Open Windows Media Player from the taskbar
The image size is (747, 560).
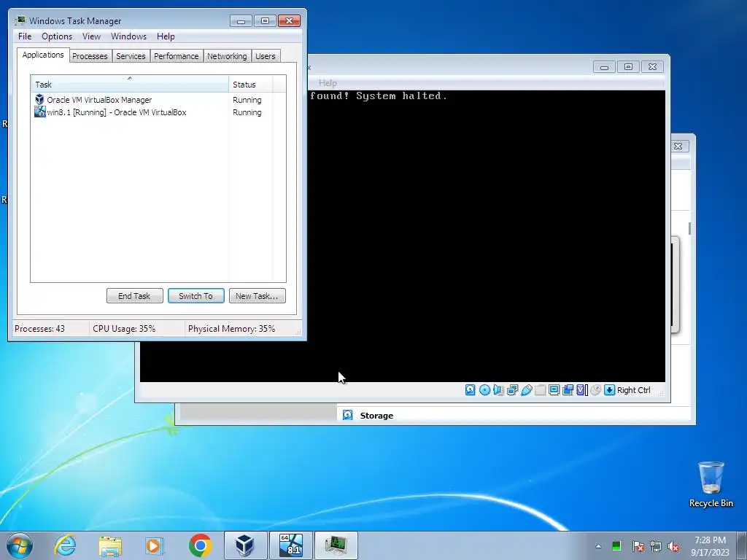click(155, 545)
